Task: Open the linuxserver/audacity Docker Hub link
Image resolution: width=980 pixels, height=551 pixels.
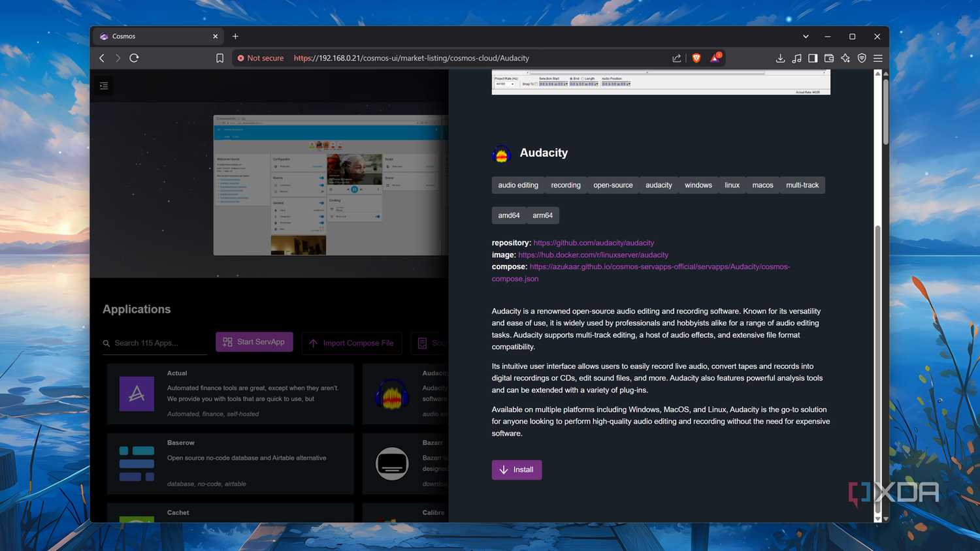Action: (x=593, y=255)
